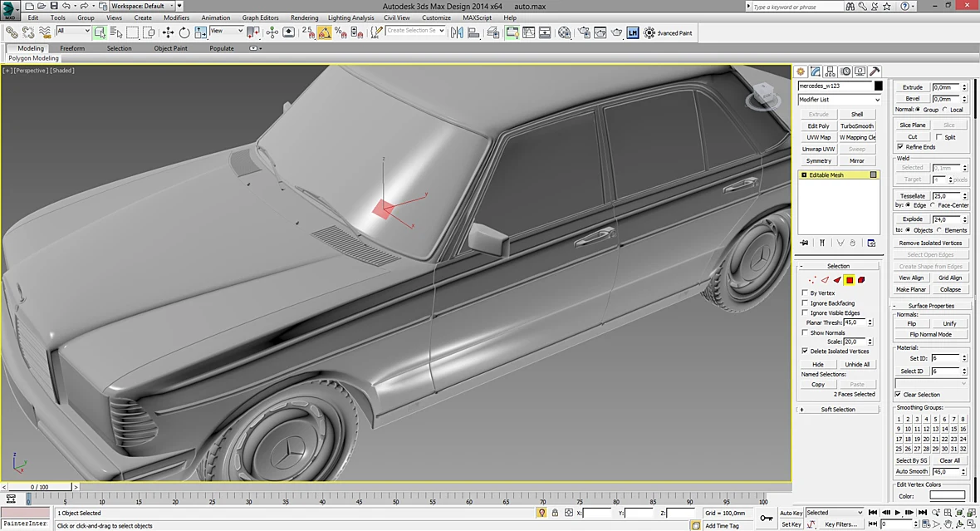Select Element sub-object level icon

coord(861,280)
